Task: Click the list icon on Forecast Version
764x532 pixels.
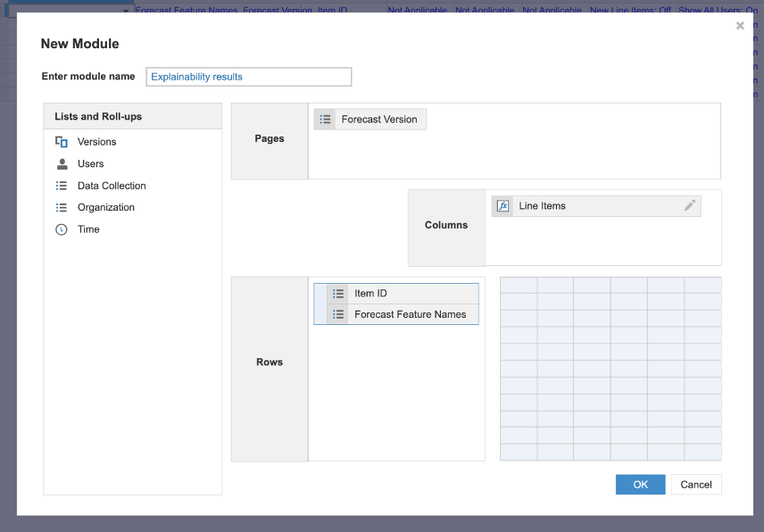Action: coord(324,118)
